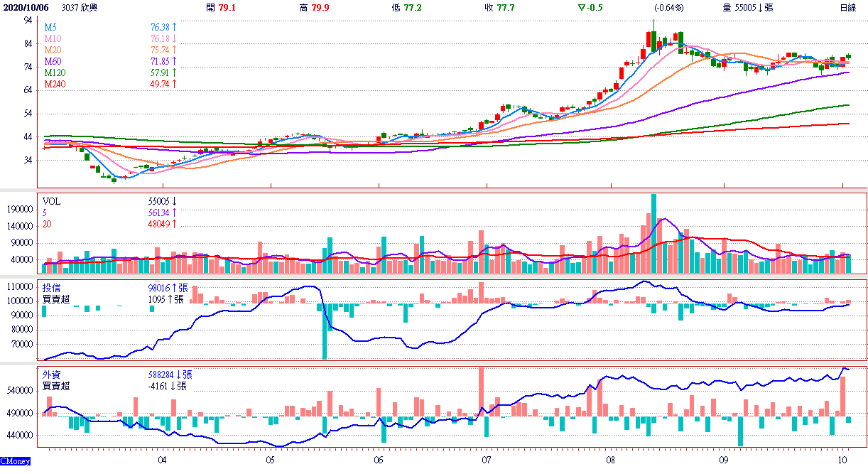Click the down arrow beside 外資 value 588284
The height and width of the screenshot is (474, 868).
point(174,375)
